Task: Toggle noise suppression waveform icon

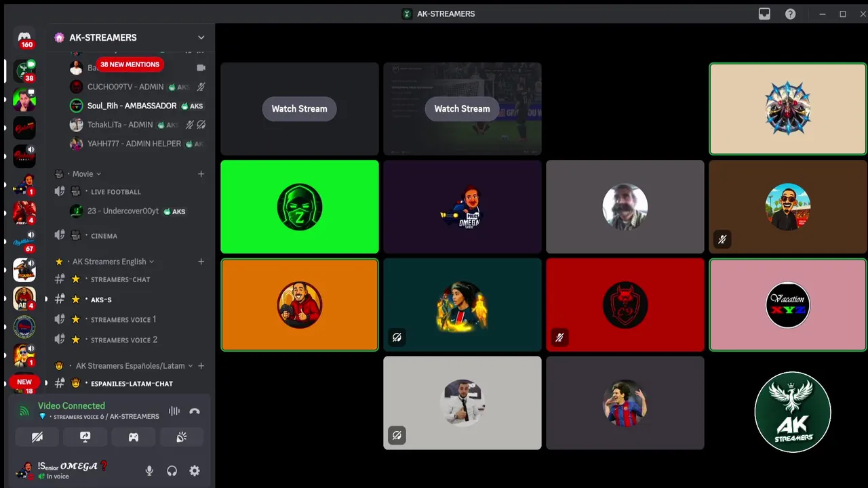Action: click(174, 411)
